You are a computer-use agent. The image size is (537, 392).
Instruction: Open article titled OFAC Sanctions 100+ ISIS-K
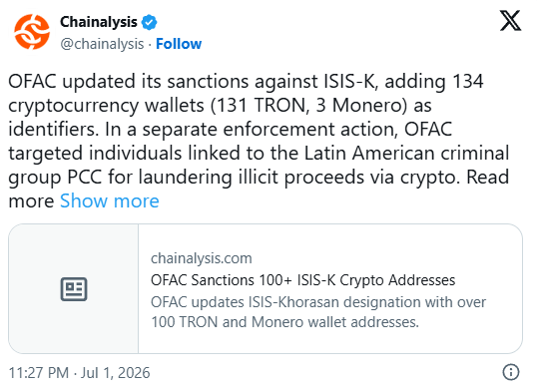(302, 280)
